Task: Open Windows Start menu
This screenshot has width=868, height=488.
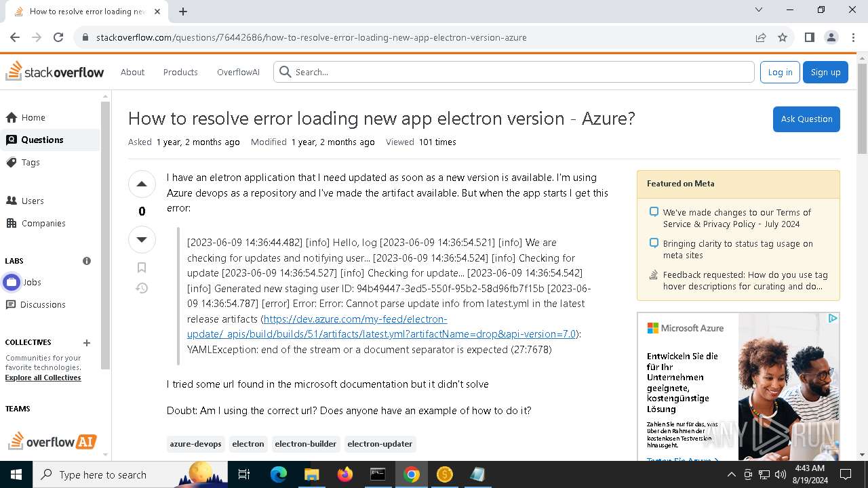Action: 16,474
